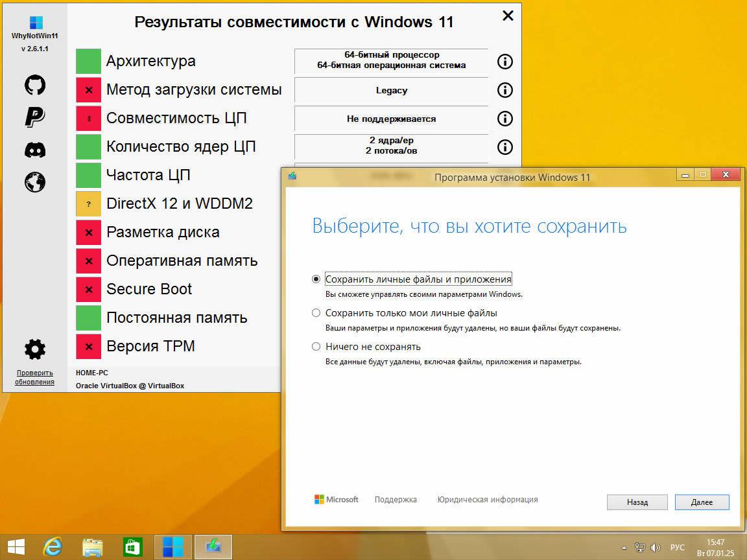Select сохранить личные файлы и приложения

(x=316, y=277)
